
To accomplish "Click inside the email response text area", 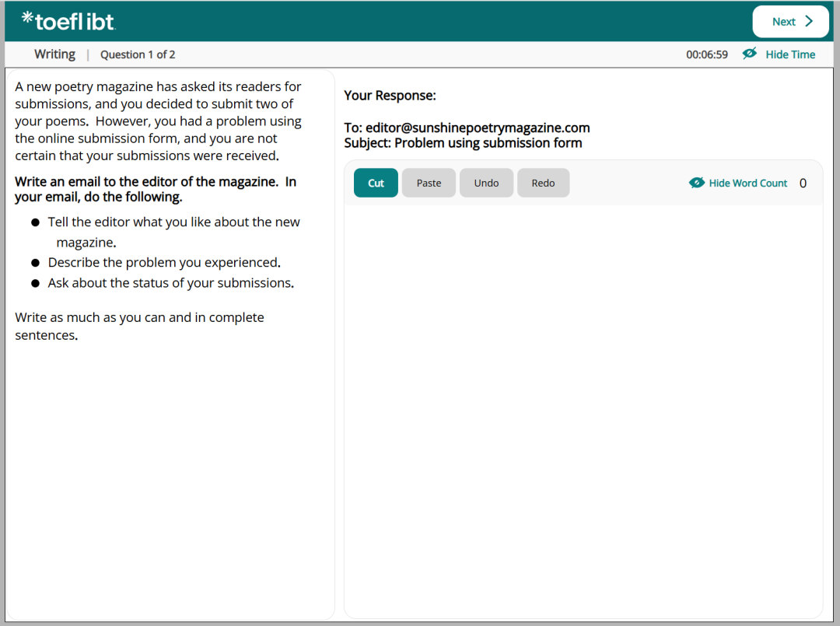I will [583, 410].
